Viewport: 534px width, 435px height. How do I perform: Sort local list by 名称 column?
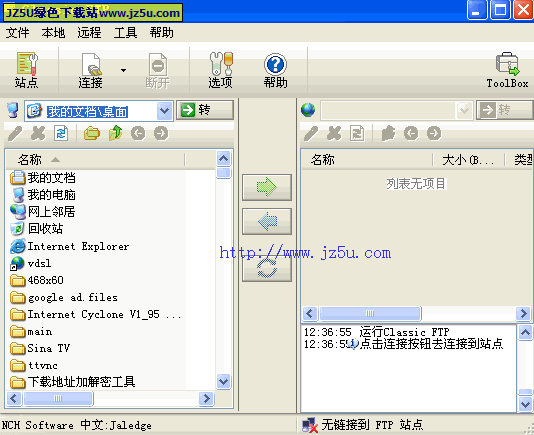95,159
